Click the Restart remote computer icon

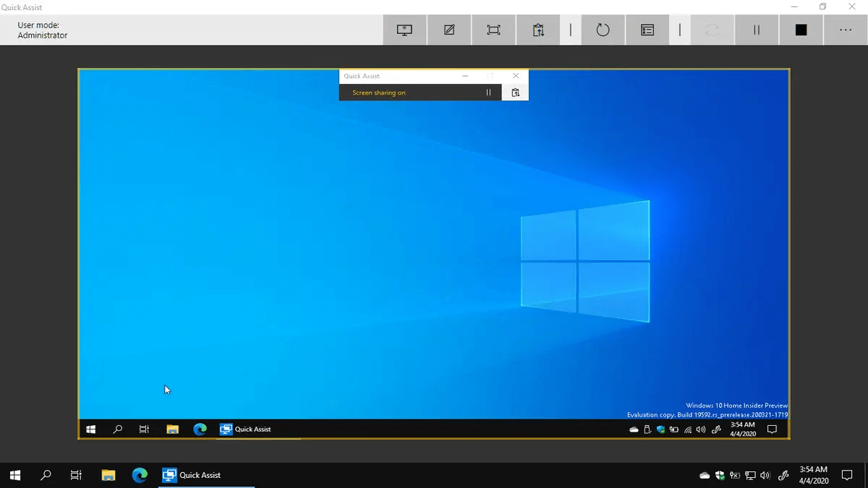pyautogui.click(x=603, y=30)
